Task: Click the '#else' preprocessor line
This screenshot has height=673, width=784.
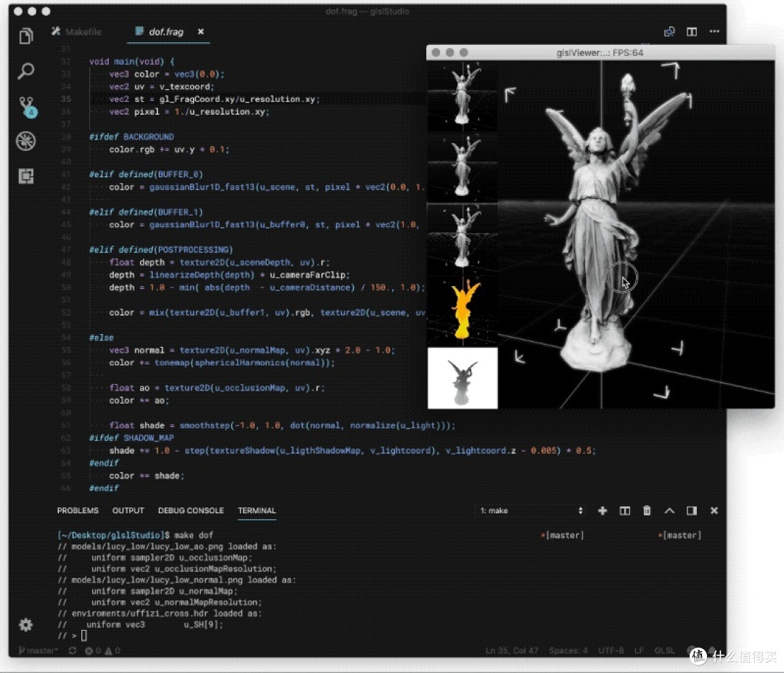Action: (102, 338)
